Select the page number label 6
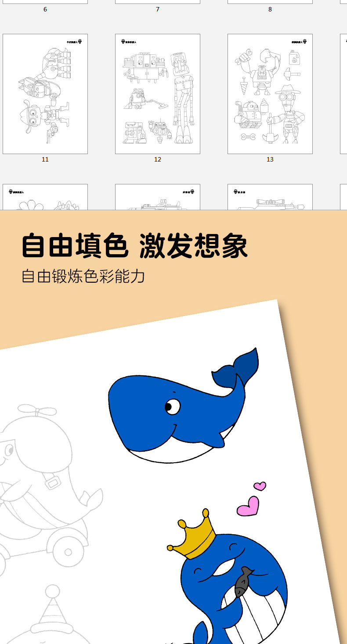The height and width of the screenshot is (644, 347). pyautogui.click(x=45, y=9)
